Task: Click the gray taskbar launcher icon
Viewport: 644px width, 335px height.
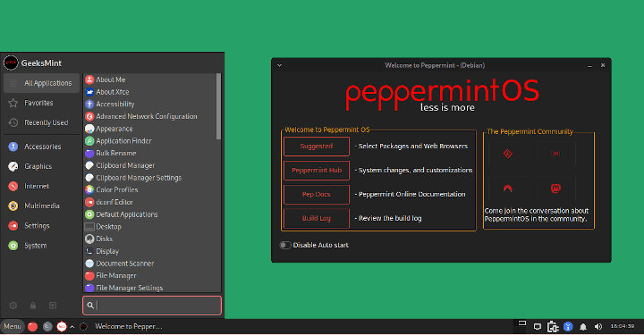Action: (x=47, y=326)
